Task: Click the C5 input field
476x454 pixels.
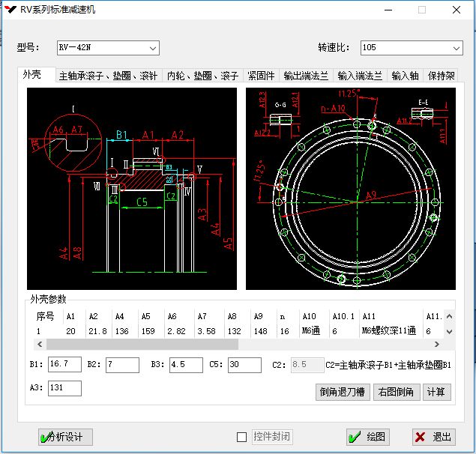Action: point(244,365)
